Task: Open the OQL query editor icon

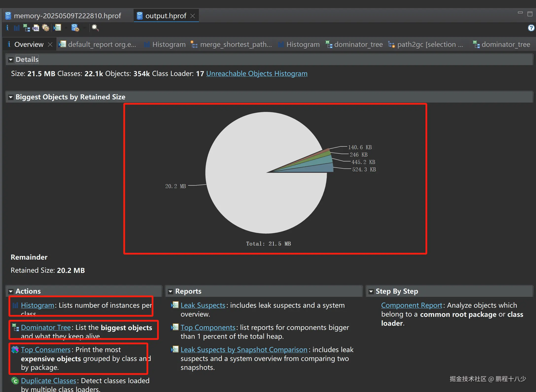Action: pos(36,28)
